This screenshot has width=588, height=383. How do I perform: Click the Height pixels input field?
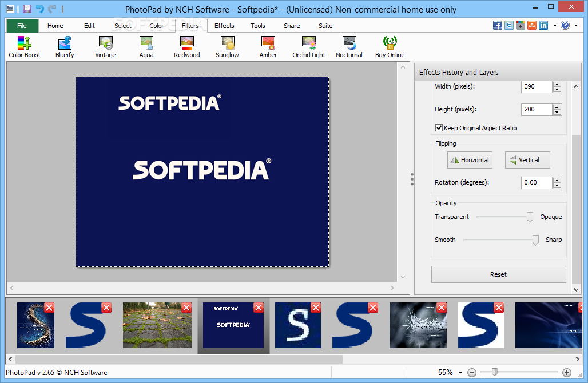click(x=537, y=109)
